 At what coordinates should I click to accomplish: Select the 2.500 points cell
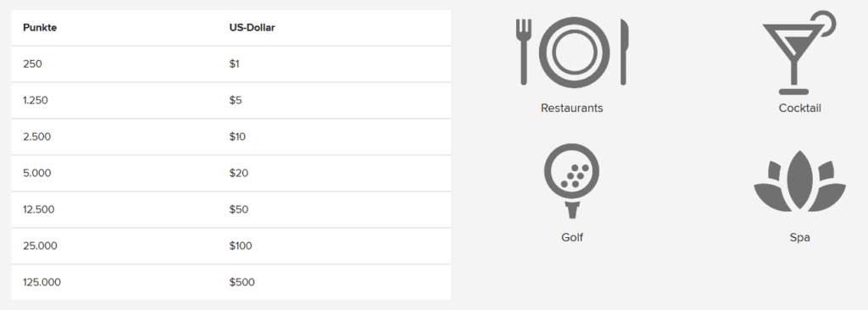pyautogui.click(x=36, y=136)
